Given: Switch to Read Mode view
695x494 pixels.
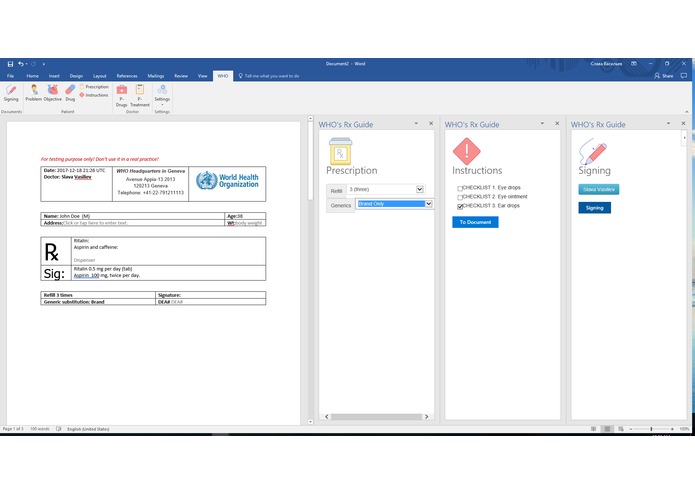Looking at the screenshot, I should click(593, 429).
